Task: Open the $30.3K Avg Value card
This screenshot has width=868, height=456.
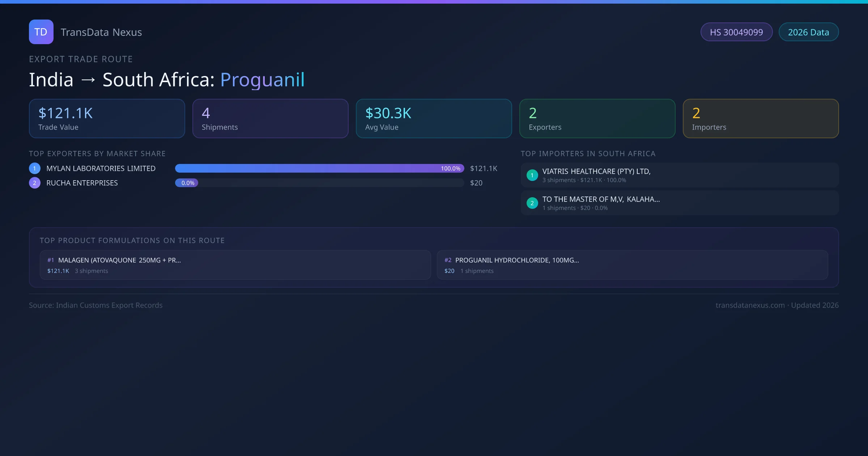Action: coord(434,119)
